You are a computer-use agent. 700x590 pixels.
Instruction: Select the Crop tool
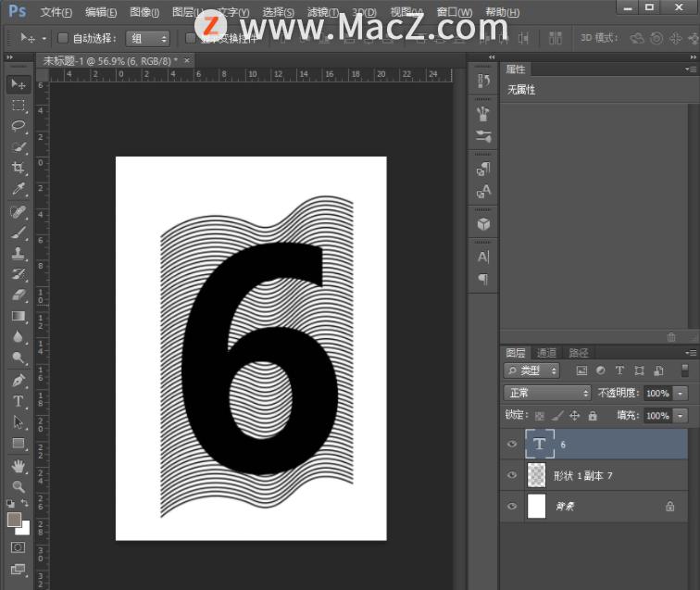(18, 169)
